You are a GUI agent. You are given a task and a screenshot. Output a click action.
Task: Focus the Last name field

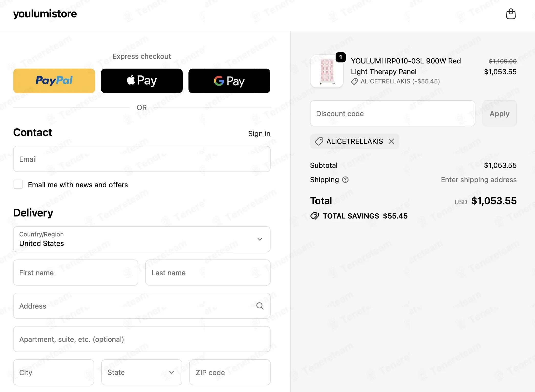pyautogui.click(x=208, y=273)
